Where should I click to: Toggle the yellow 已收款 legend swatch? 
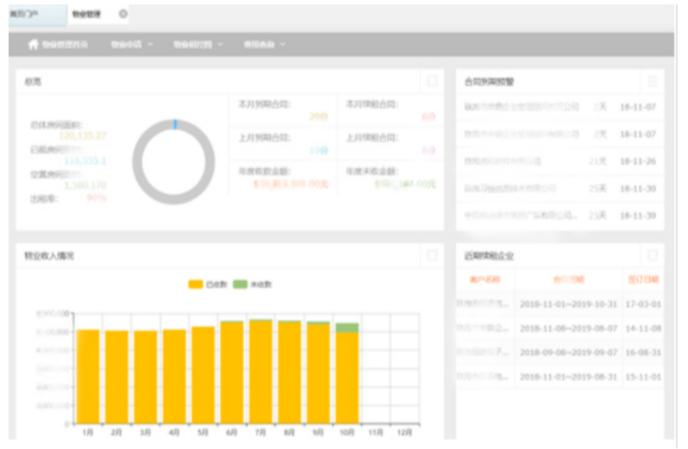pyautogui.click(x=195, y=284)
